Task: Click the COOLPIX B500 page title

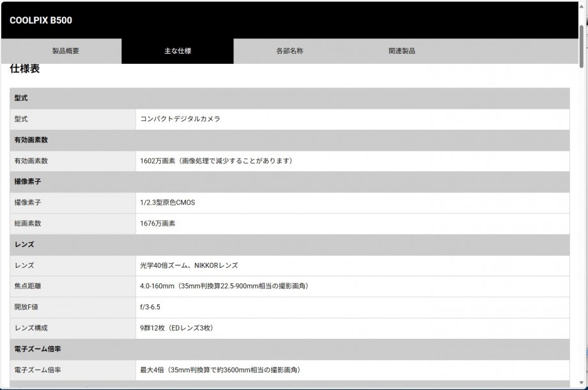Action: [x=41, y=20]
